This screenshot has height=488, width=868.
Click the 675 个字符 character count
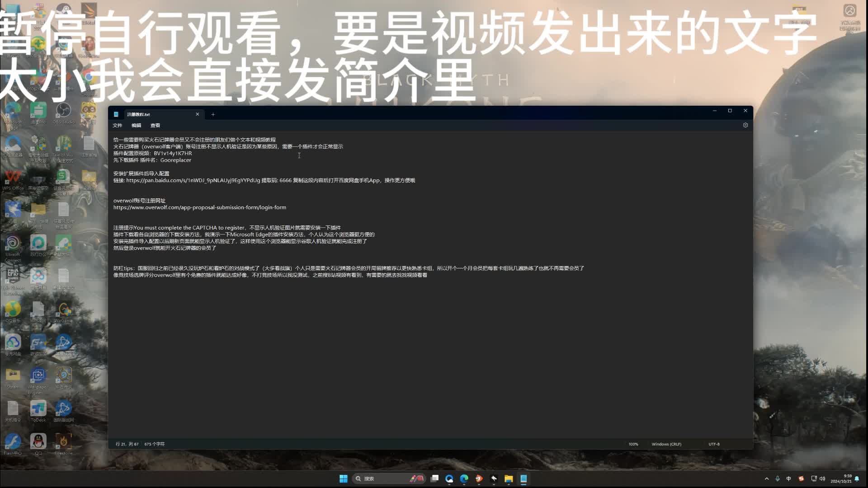pos(155,444)
